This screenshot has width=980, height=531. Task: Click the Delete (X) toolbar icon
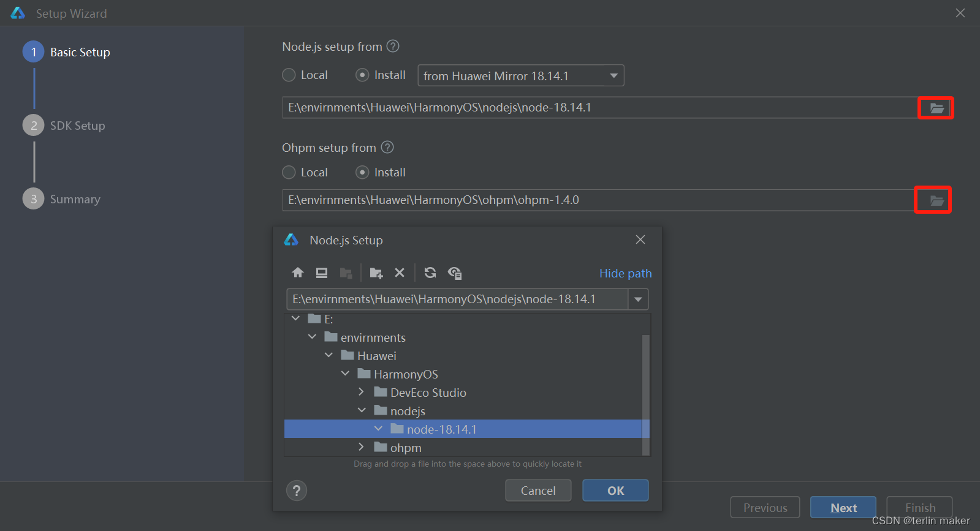(400, 273)
